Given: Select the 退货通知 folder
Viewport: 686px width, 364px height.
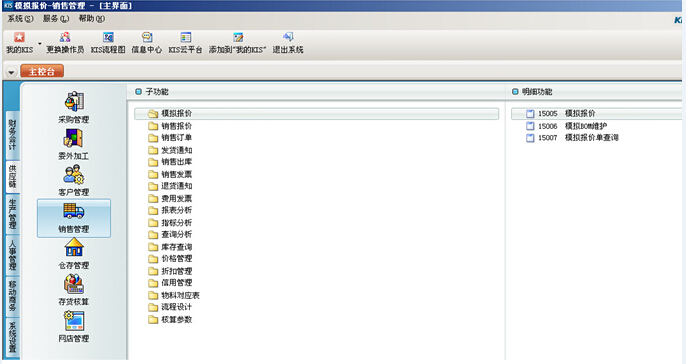Looking at the screenshot, I should pyautogui.click(x=170, y=186).
